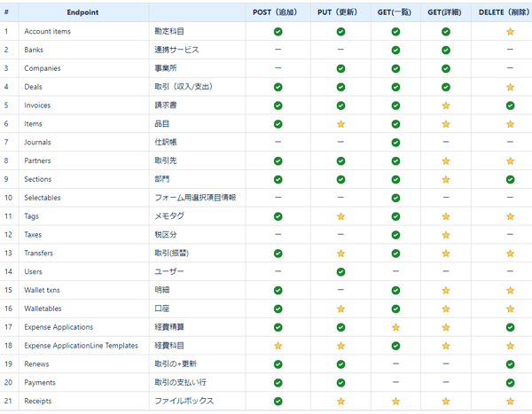Click the Endpoint column header
The image size is (532, 414).
click(82, 12)
